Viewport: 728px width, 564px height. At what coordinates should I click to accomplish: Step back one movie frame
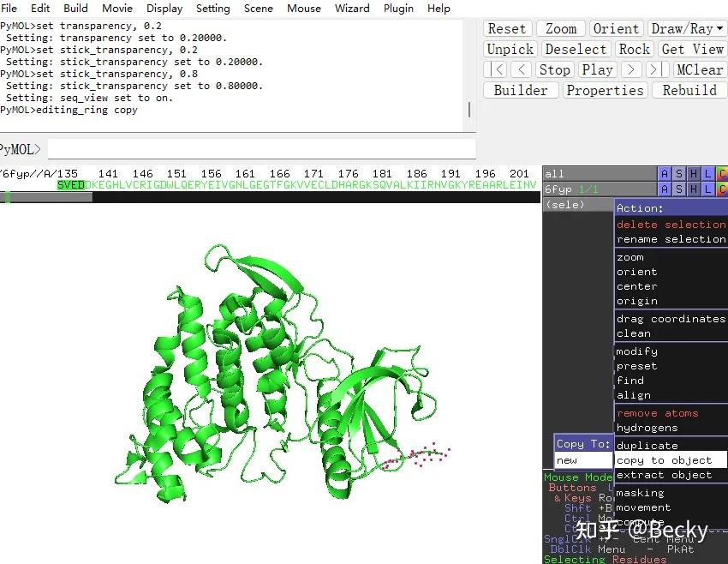521,69
